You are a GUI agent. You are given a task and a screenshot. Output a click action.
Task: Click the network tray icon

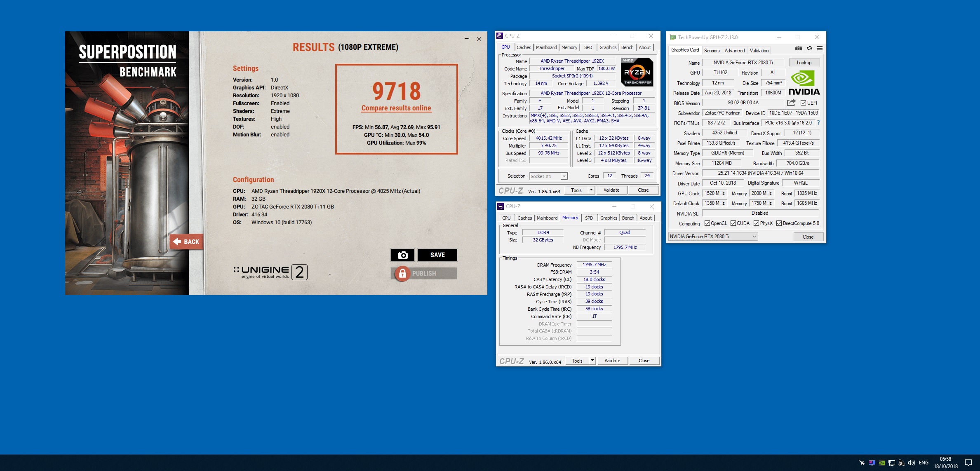pos(891,463)
